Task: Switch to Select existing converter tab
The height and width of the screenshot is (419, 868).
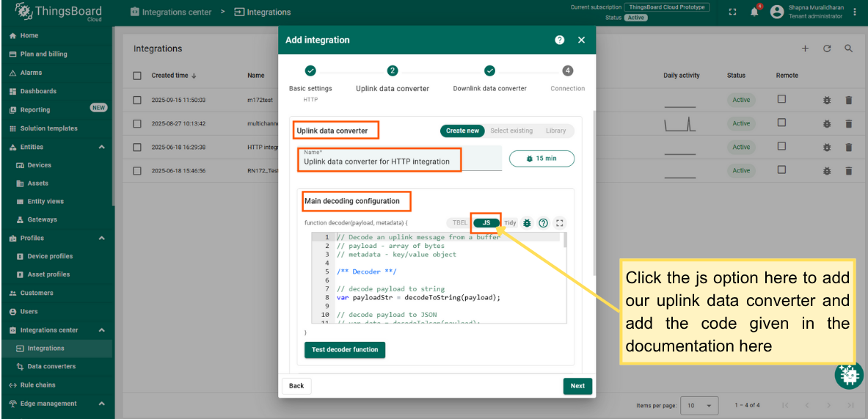Action: tap(511, 131)
